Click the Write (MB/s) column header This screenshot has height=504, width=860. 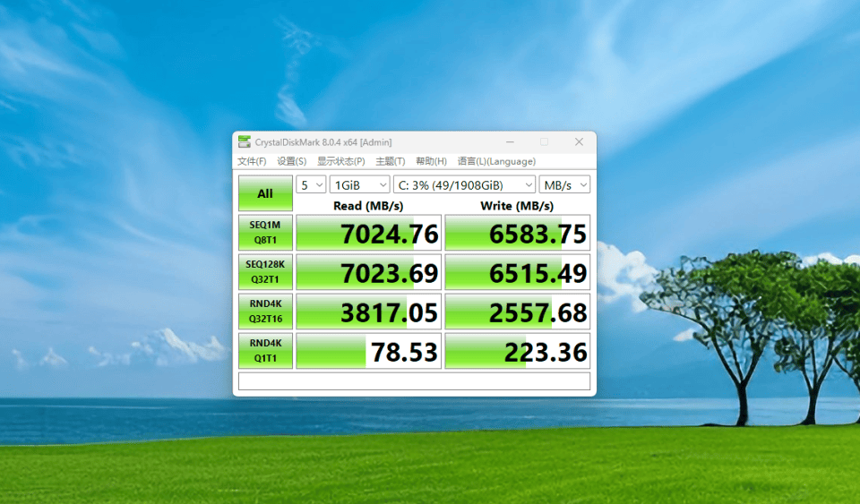517,206
